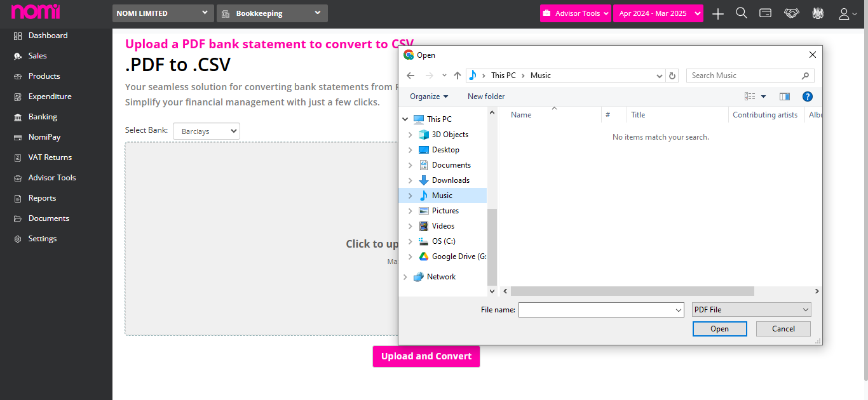The height and width of the screenshot is (400, 868).
Task: Click the blue help icon in the dialog
Action: pos(808,97)
